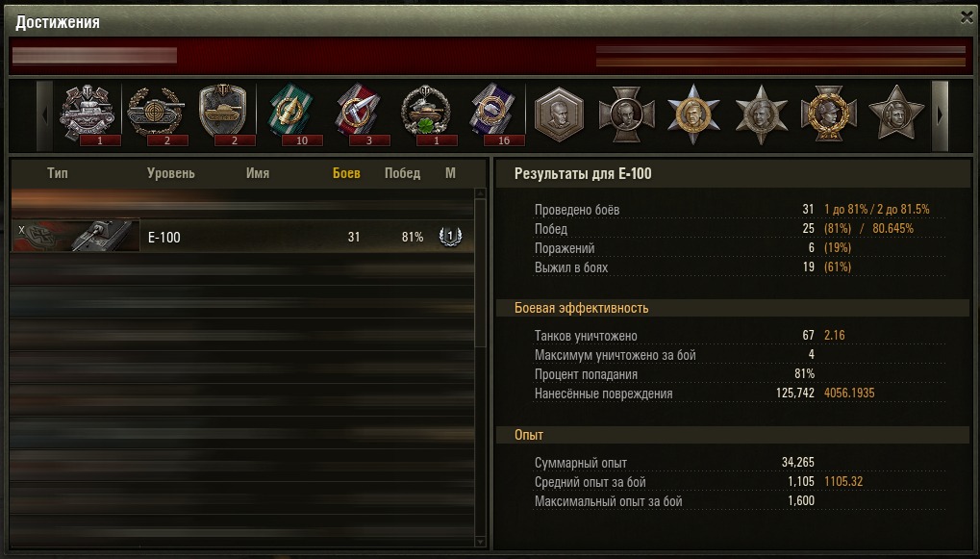980x559 pixels.
Task: Click the cross-shaped portrait medal
Action: coord(626,115)
